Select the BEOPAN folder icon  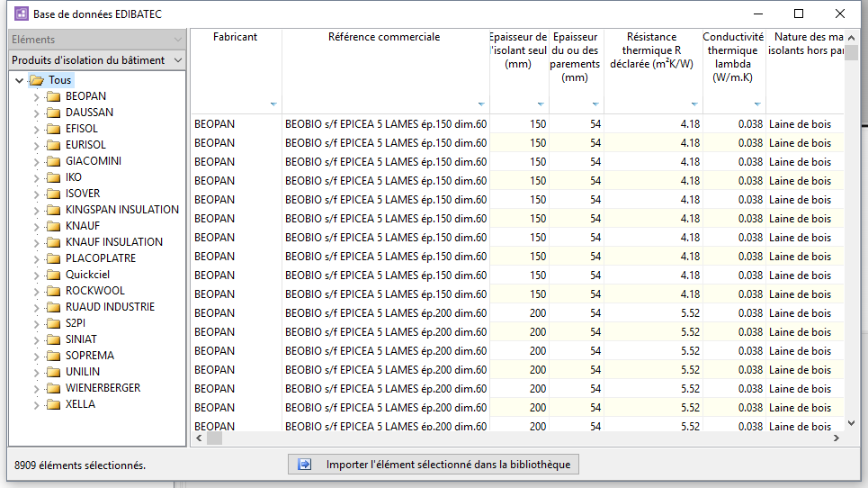pyautogui.click(x=54, y=97)
